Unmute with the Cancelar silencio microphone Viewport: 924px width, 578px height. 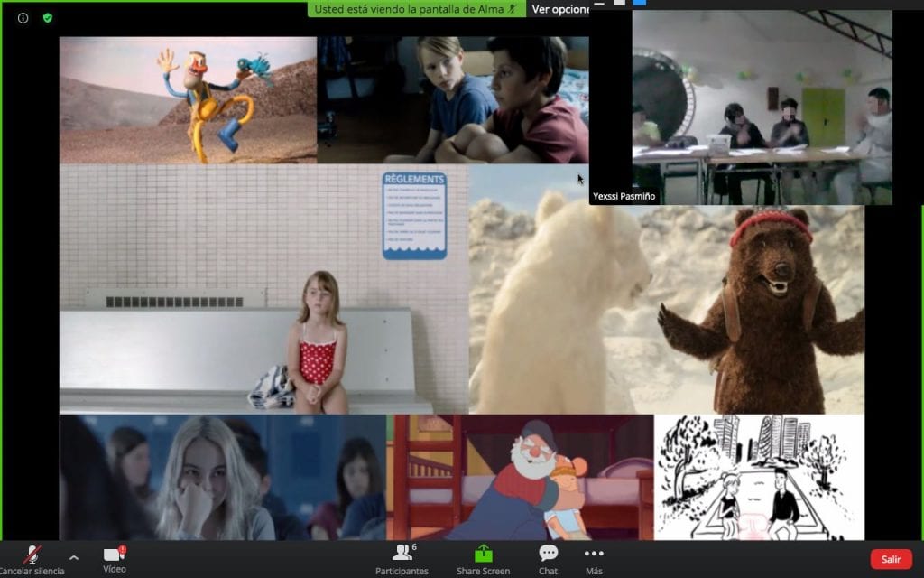coord(32,559)
